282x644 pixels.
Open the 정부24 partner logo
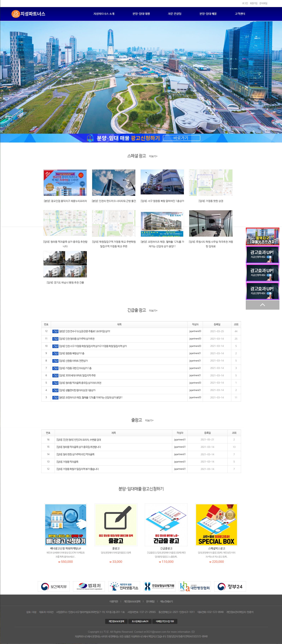coord(230,586)
